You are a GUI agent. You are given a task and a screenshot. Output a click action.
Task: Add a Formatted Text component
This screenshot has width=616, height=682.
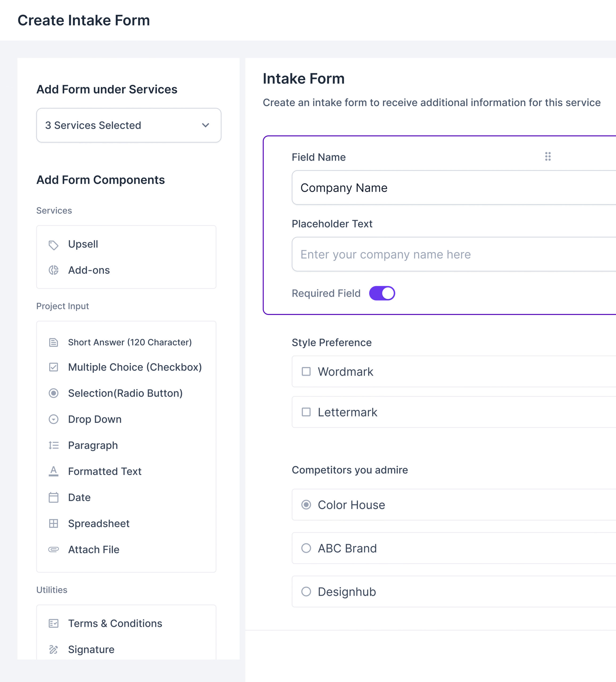pyautogui.click(x=104, y=471)
